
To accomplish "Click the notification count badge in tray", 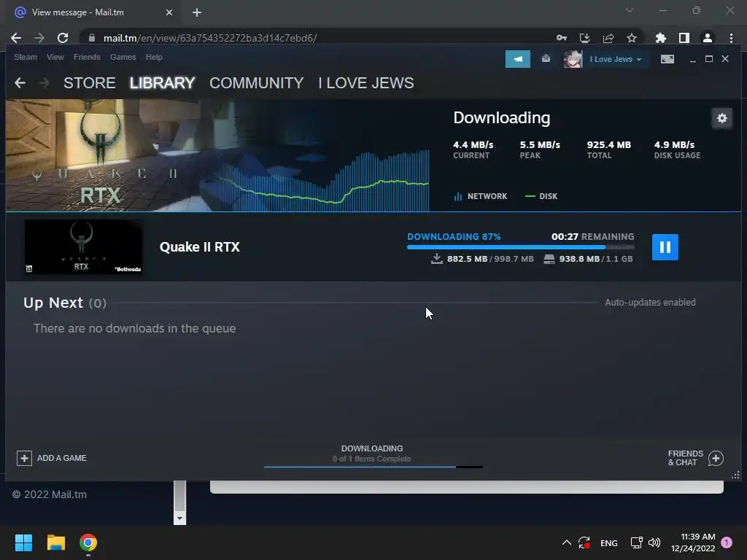I will click(727, 542).
